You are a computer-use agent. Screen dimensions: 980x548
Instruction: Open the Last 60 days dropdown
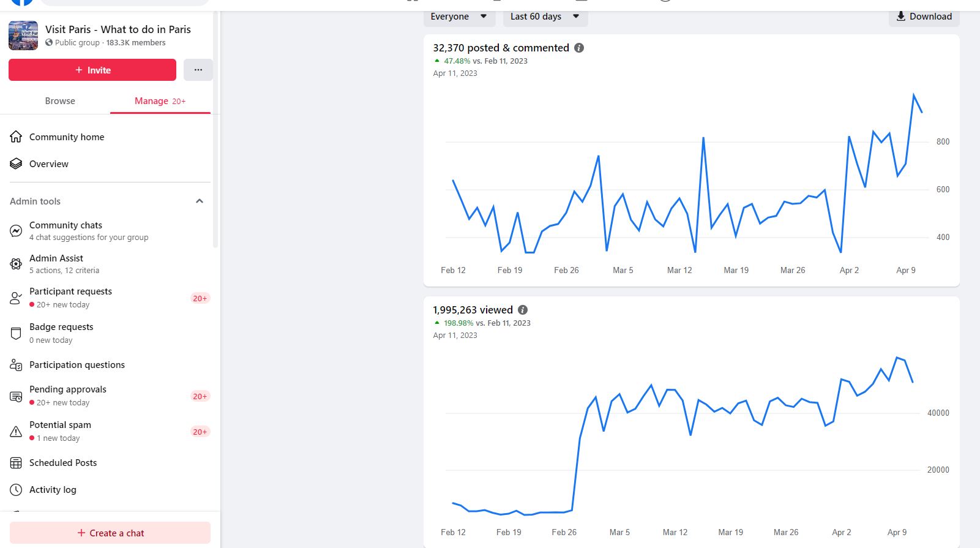(x=545, y=17)
